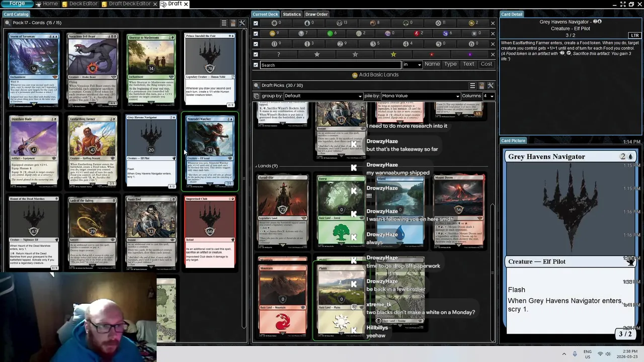Close the Draft Deck Editor tab
Image resolution: width=644 pixels, height=362 pixels.
(x=155, y=4)
